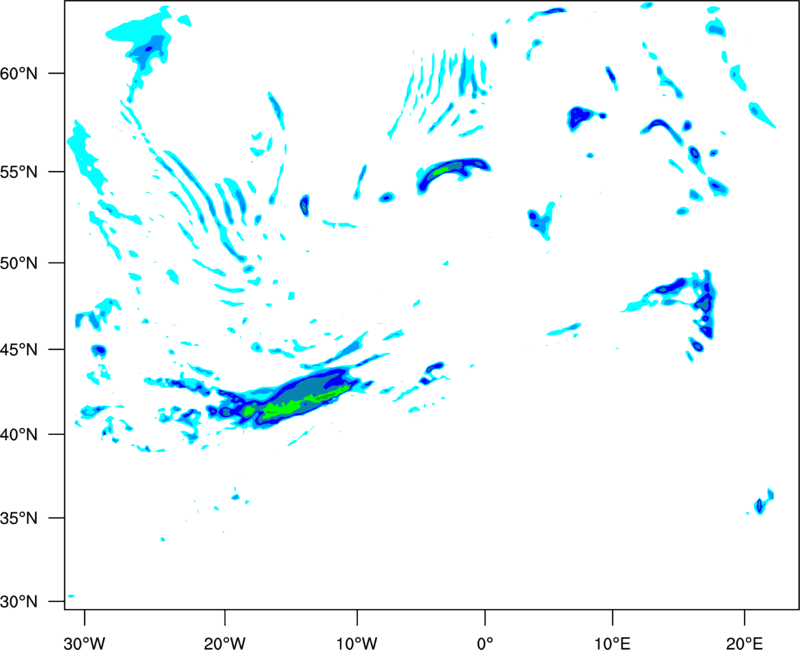Screen dimensions: 800x650
Task: Click the 60°N latitude label
Action: point(19,74)
